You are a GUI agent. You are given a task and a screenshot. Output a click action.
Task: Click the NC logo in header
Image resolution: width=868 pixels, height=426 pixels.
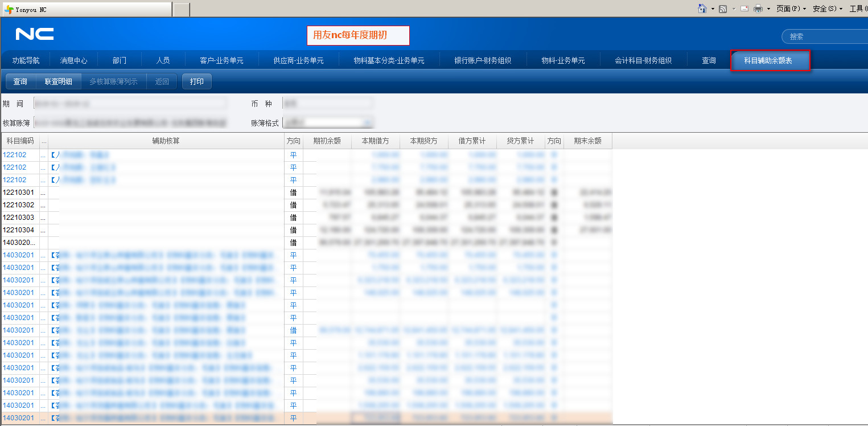tap(35, 35)
